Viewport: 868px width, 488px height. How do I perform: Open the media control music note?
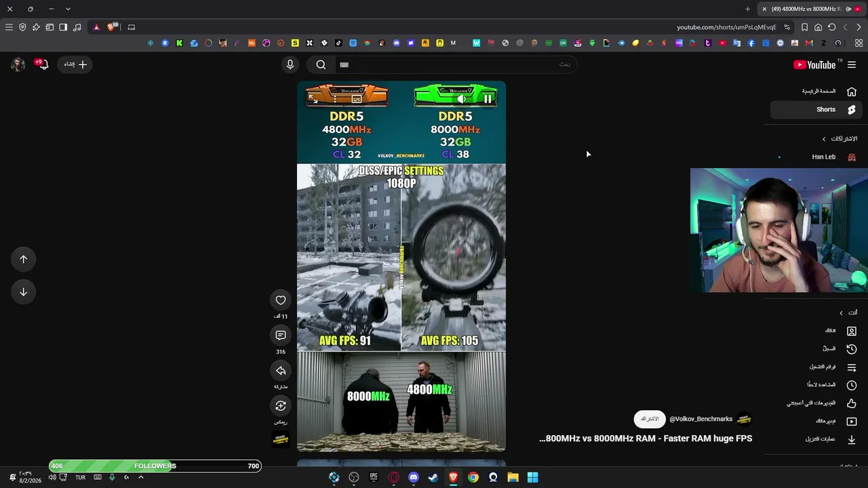click(77, 27)
